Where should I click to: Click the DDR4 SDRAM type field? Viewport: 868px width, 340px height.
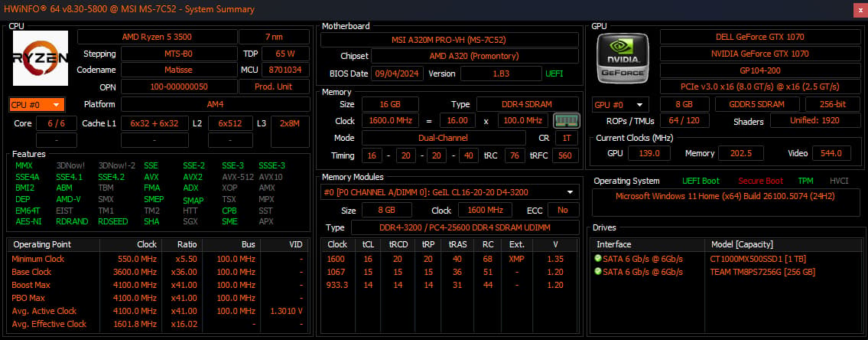(x=528, y=104)
